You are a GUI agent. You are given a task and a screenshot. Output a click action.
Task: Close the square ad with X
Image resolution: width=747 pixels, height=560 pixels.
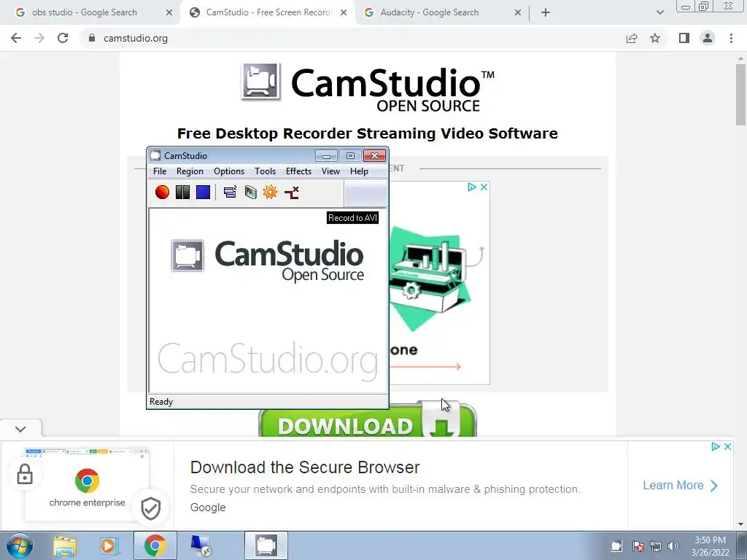tap(484, 187)
